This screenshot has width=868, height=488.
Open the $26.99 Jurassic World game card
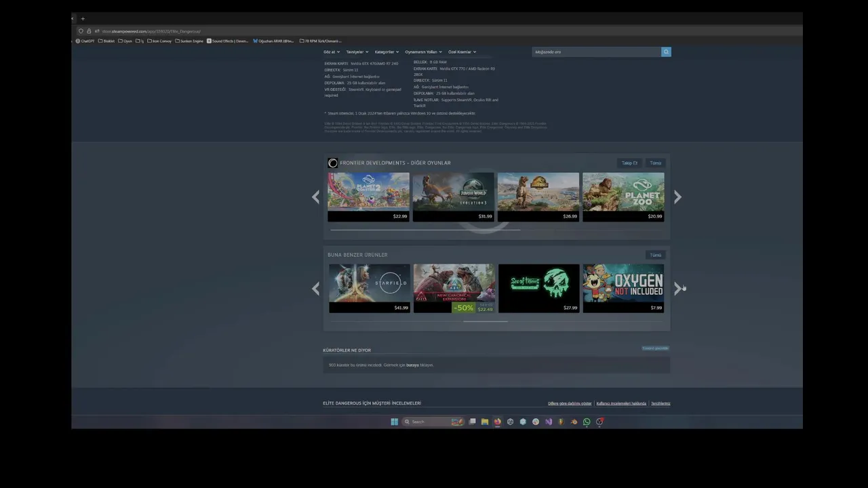[x=538, y=197]
